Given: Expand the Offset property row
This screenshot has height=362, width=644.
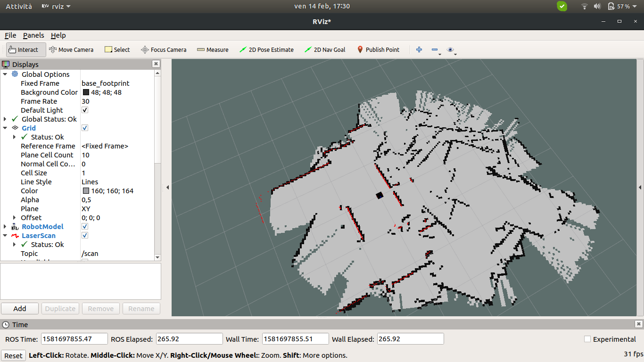Looking at the screenshot, I should pos(14,217).
